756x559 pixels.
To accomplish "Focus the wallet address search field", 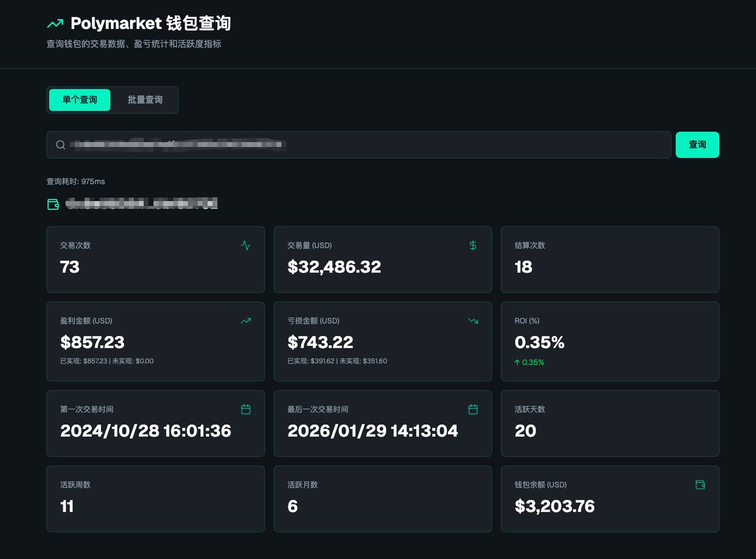I will pos(378,145).
